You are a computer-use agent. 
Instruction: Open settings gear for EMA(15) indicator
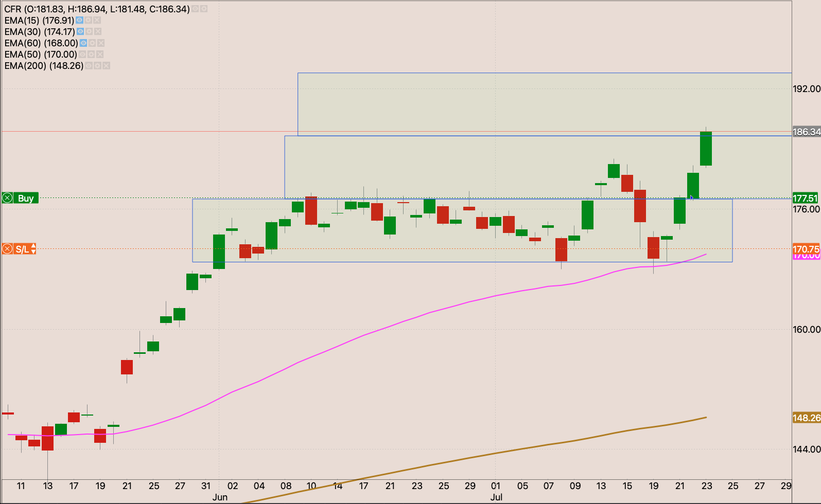click(89, 21)
